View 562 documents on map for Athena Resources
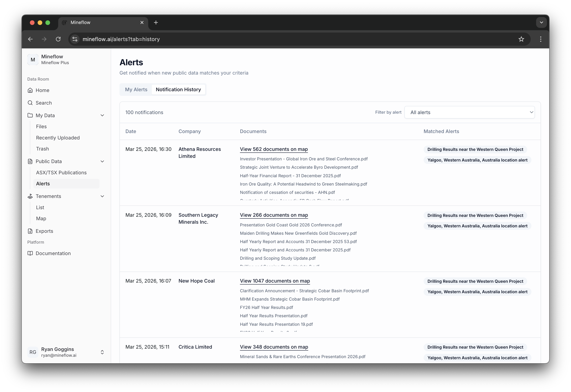This screenshot has width=571, height=392. coord(274,149)
